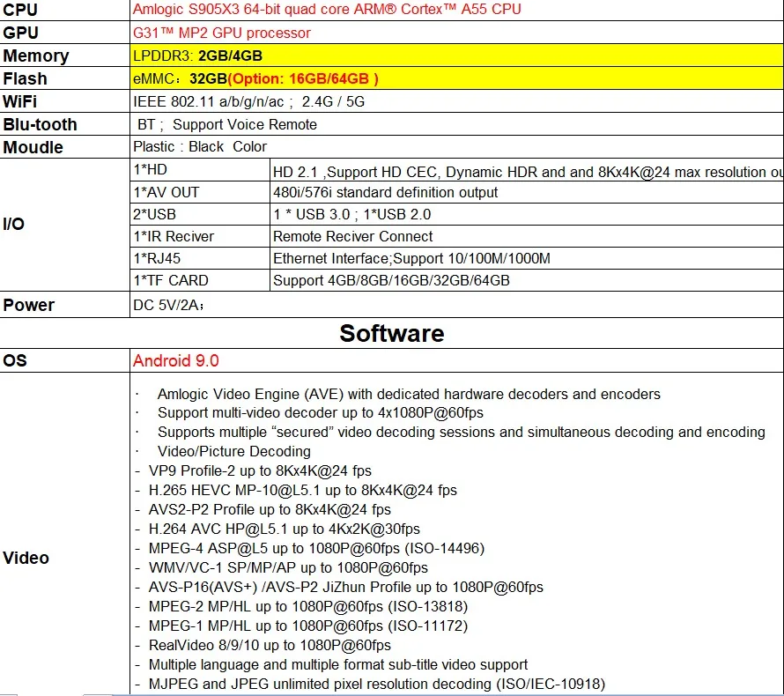Image resolution: width=784 pixels, height=696 pixels.
Task: Click the MJPEG and JPEG decoding line
Action: (376, 684)
